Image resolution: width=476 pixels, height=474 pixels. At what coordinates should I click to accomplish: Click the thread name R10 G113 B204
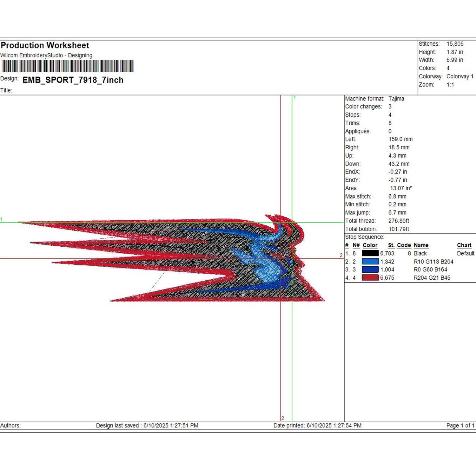coord(433,262)
